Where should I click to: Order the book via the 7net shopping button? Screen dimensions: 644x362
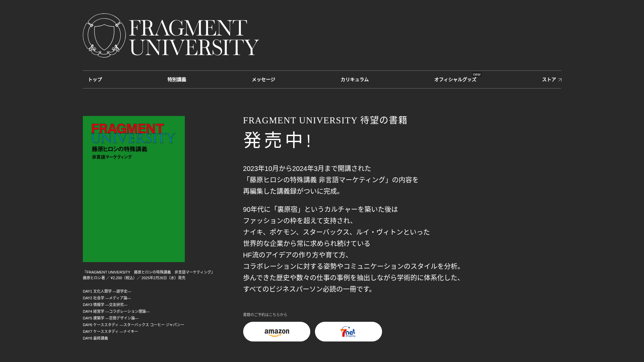click(348, 332)
